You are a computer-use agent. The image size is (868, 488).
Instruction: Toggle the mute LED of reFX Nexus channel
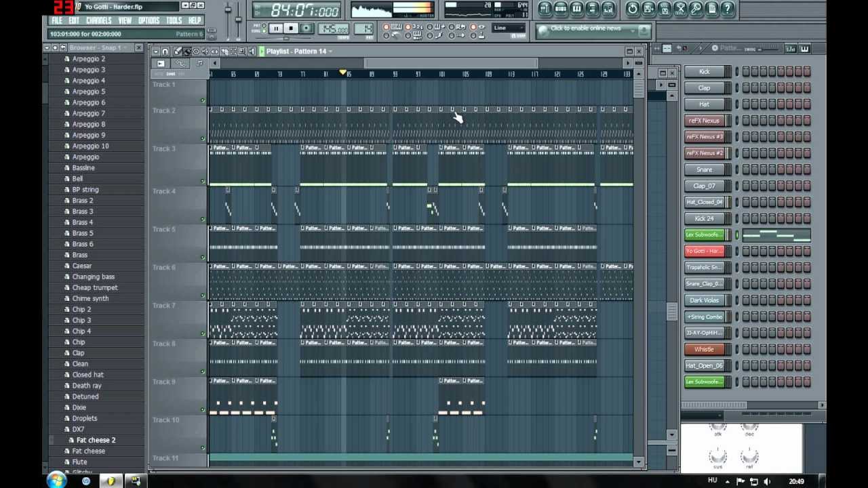[x=737, y=121]
